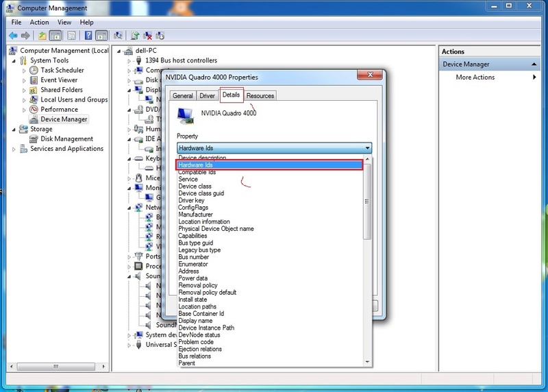Open the Property combo box arrow
The image size is (548, 392).
(367, 148)
